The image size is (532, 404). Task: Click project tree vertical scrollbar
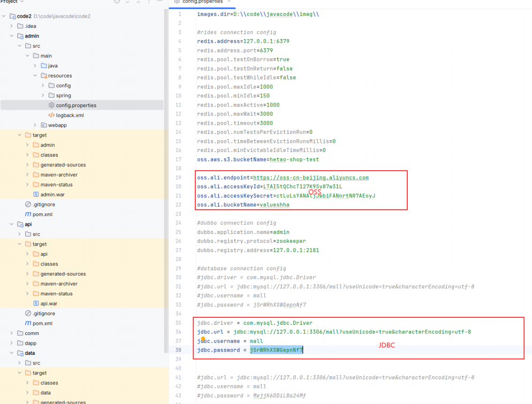pyautogui.click(x=166, y=181)
